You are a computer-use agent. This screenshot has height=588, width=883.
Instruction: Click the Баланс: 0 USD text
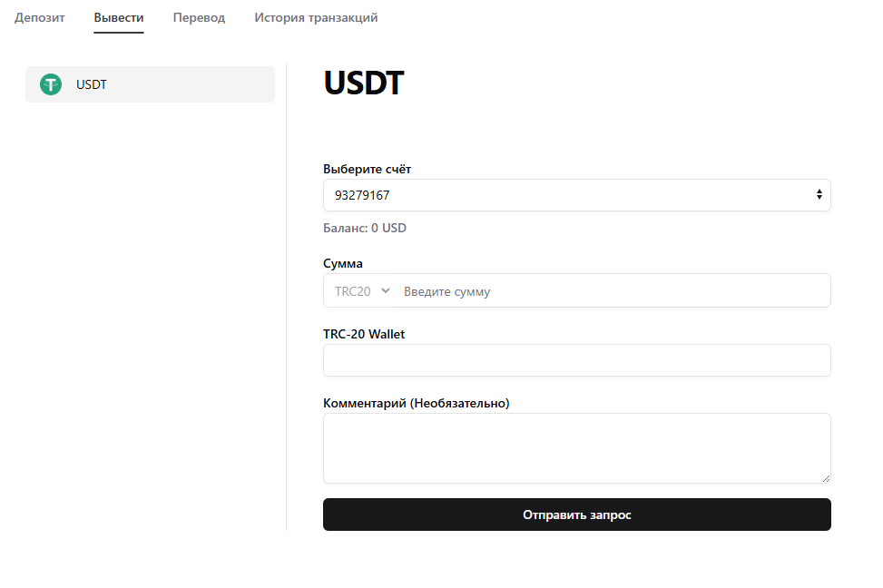coord(365,228)
